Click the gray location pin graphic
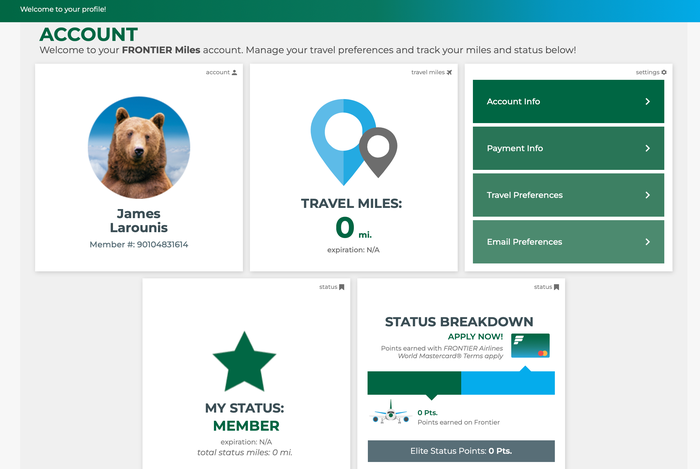Viewport: 700px width, 469px height. (379, 153)
